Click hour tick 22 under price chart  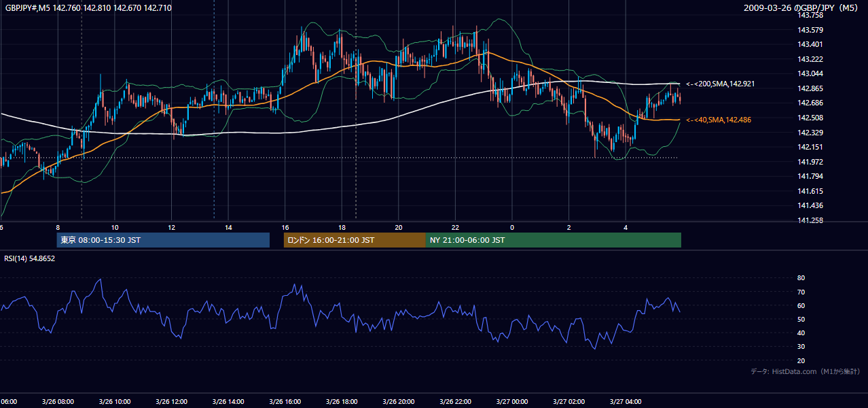point(456,227)
